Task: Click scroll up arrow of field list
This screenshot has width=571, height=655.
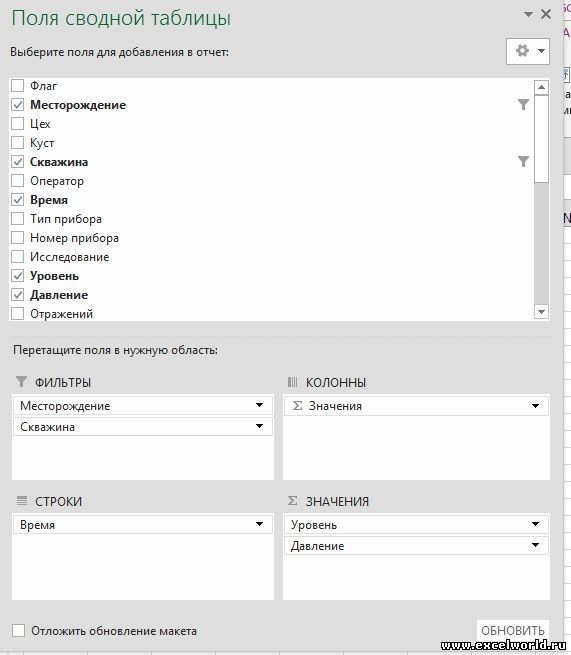Action: coord(541,87)
